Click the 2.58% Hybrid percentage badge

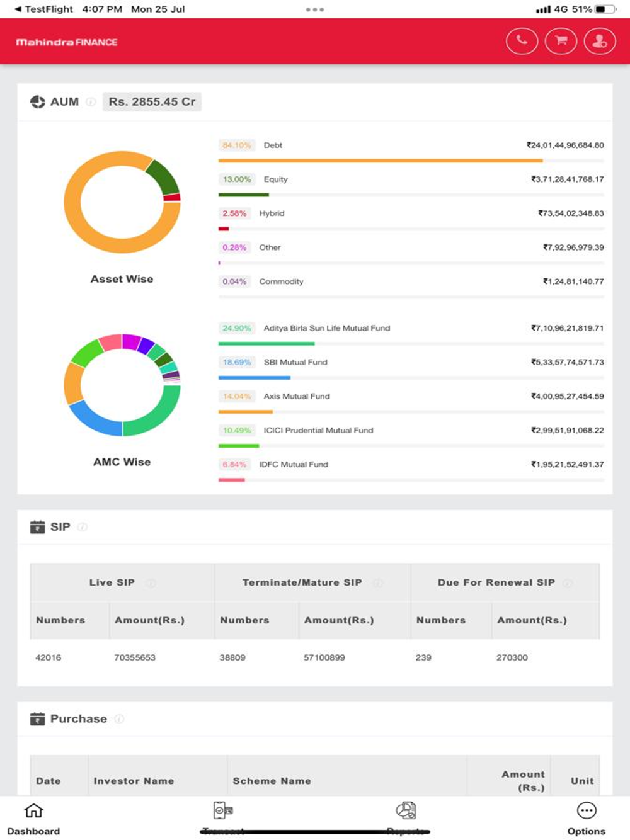tap(234, 213)
